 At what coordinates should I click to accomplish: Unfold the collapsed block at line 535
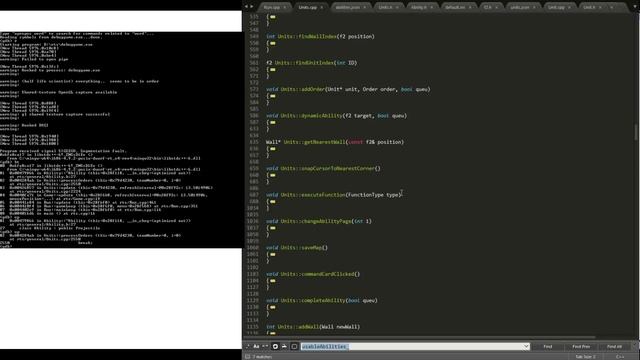click(x=273, y=17)
